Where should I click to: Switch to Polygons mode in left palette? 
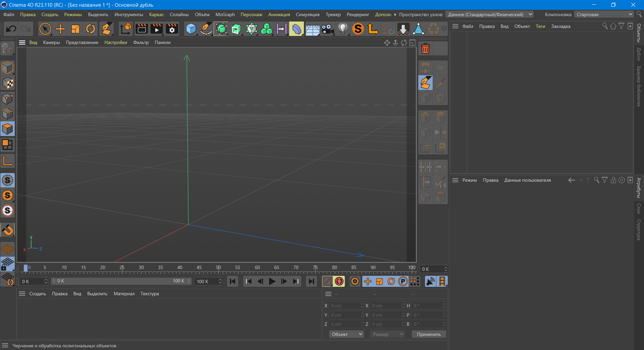pyautogui.click(x=7, y=129)
